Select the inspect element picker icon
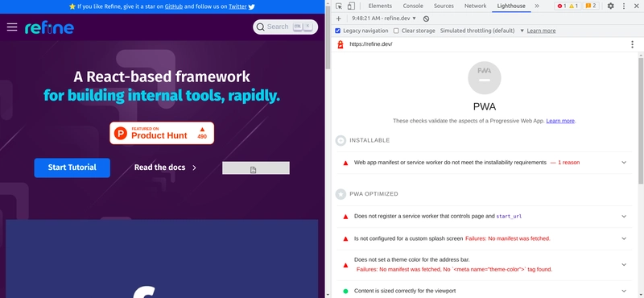644x298 pixels. point(339,6)
